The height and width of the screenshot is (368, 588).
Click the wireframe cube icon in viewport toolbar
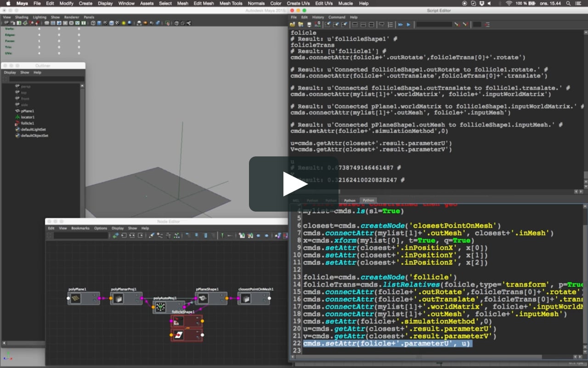pyautogui.click(x=93, y=23)
